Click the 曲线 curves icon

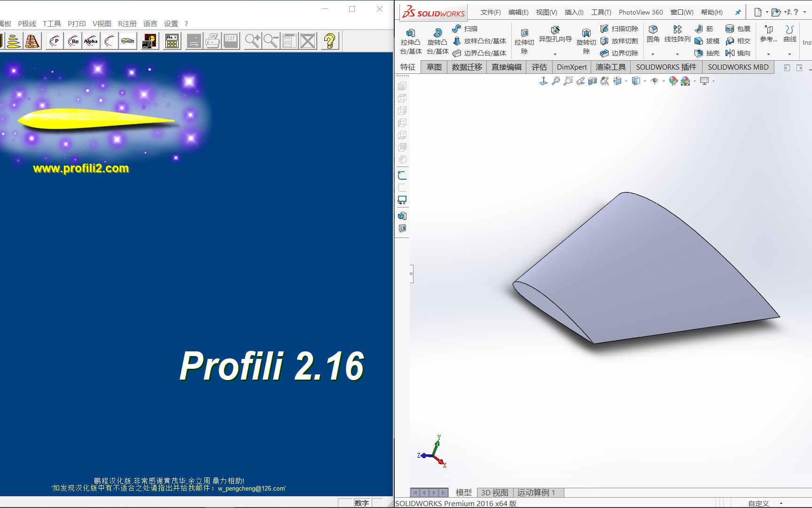pyautogui.click(x=790, y=30)
